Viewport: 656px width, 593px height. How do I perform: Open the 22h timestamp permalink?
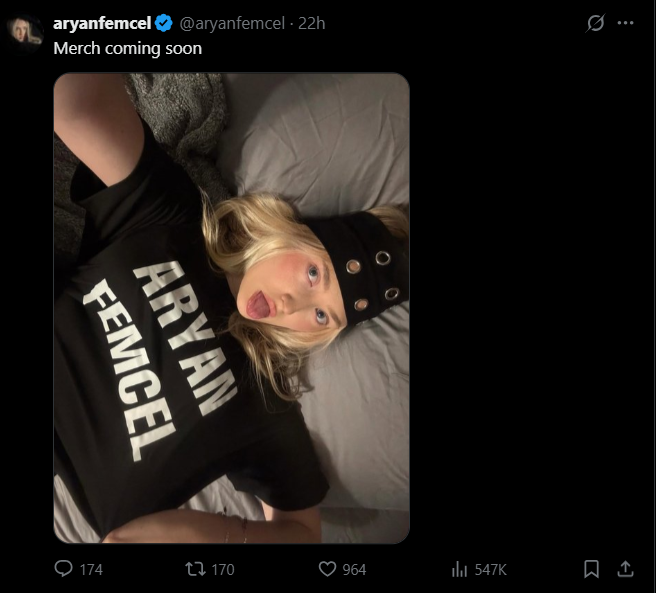[x=311, y=23]
